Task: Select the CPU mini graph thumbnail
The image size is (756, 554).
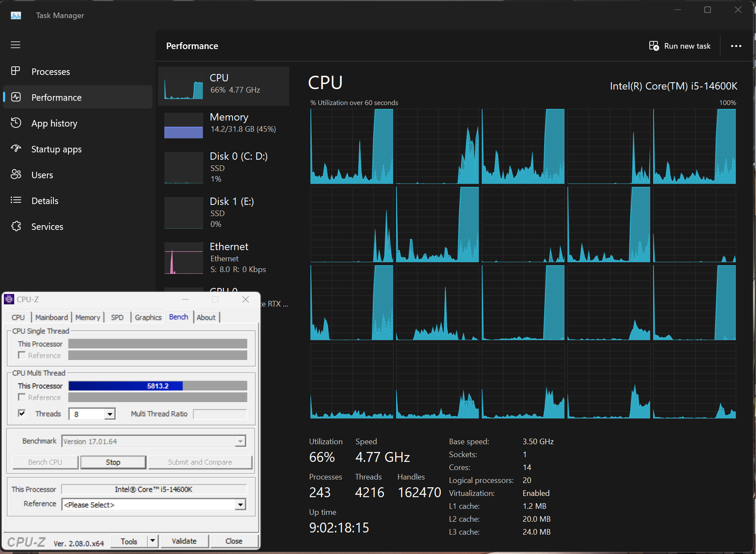Action: pos(183,86)
